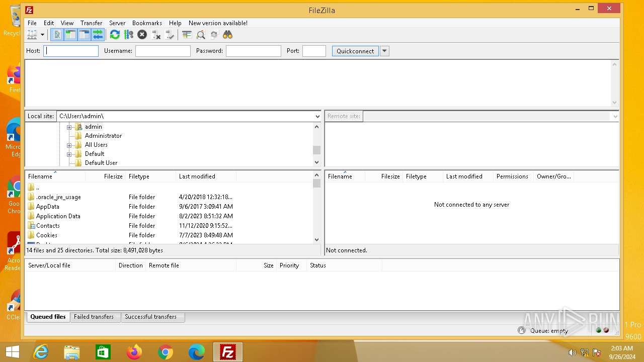Viewport: 644px width, 362px height.
Task: Expand the All Users tree node
Action: tap(69, 145)
